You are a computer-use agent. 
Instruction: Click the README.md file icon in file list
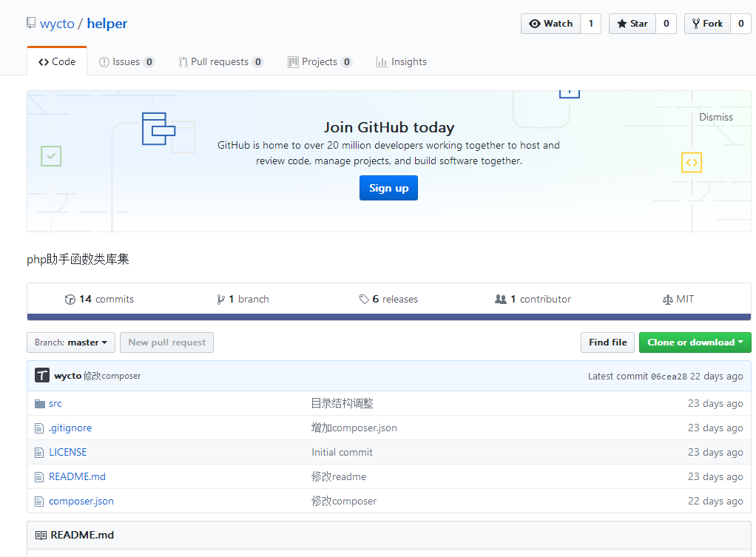click(x=39, y=477)
